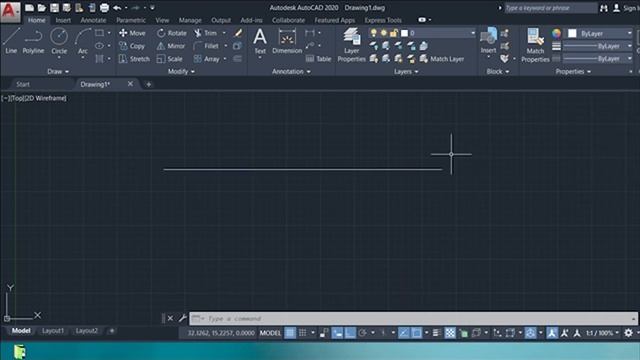This screenshot has height=360, width=640.
Task: Activate the Move command
Action: tap(132, 33)
